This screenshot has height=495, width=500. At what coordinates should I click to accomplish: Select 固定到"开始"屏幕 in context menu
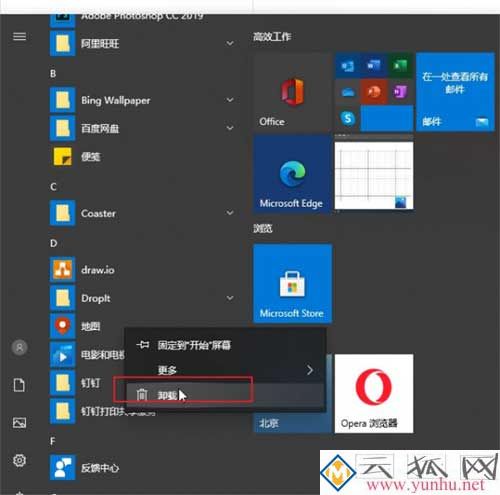[225, 345]
